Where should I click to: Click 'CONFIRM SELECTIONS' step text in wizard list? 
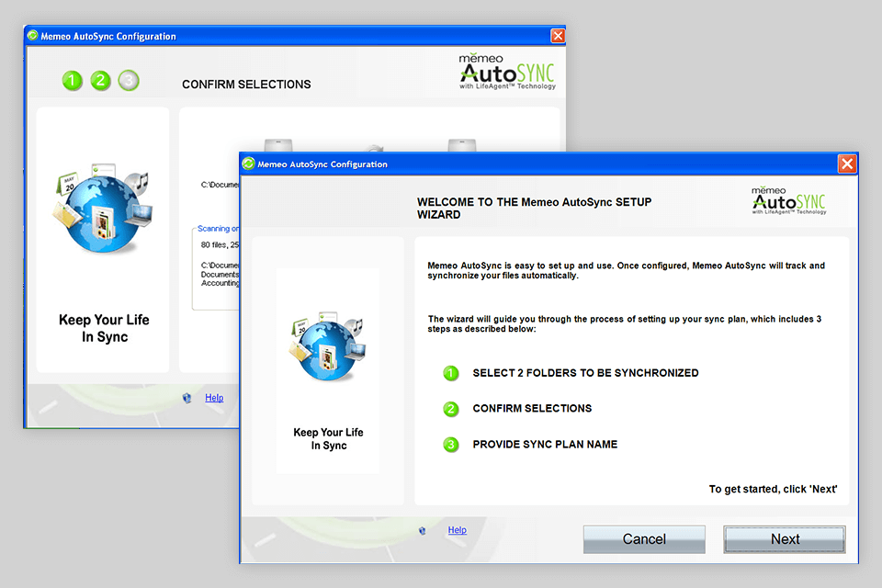pyautogui.click(x=532, y=409)
